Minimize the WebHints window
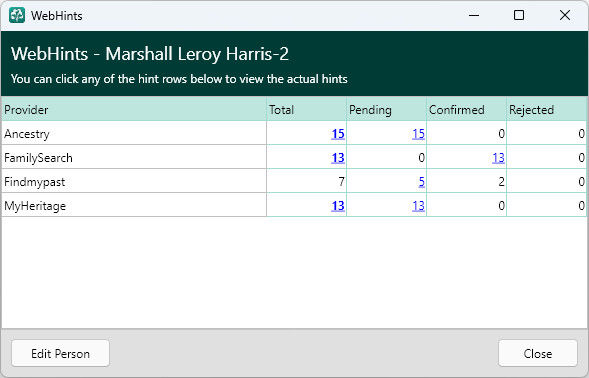Viewport: 589px width, 378px height. tap(474, 15)
